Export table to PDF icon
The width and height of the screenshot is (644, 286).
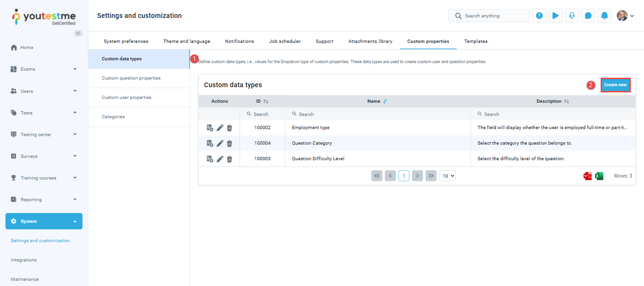[x=587, y=176]
